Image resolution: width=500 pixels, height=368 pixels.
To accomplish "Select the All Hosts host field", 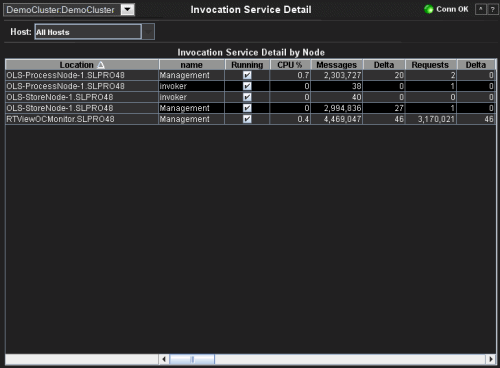I will point(88,32).
